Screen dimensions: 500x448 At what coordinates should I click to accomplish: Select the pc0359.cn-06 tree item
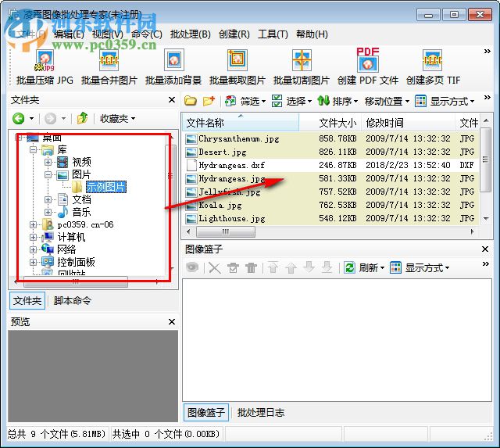click(85, 224)
